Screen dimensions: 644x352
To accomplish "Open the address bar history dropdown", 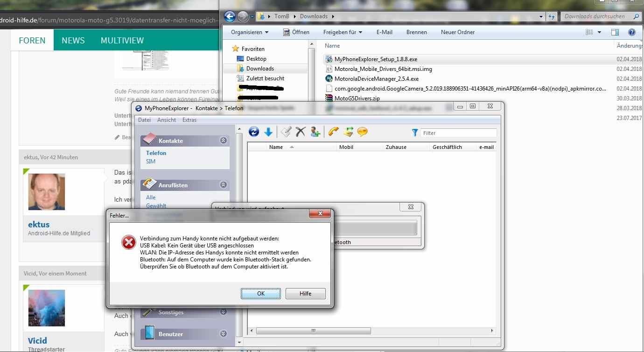I will pos(541,16).
